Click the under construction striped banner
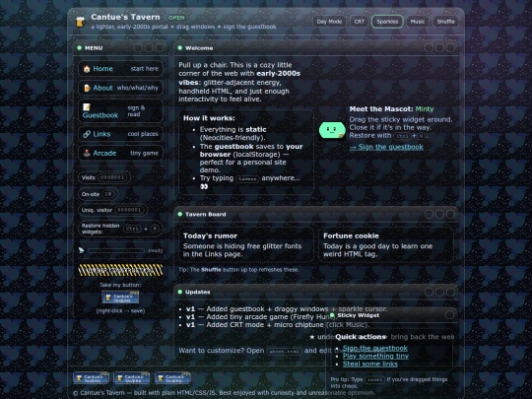532x399 pixels. point(120,270)
